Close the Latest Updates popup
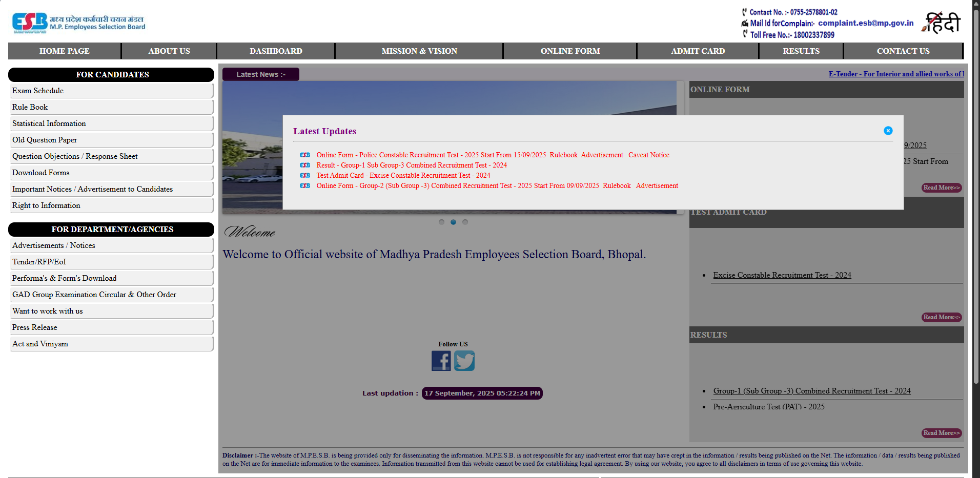The image size is (980, 478). [888, 131]
